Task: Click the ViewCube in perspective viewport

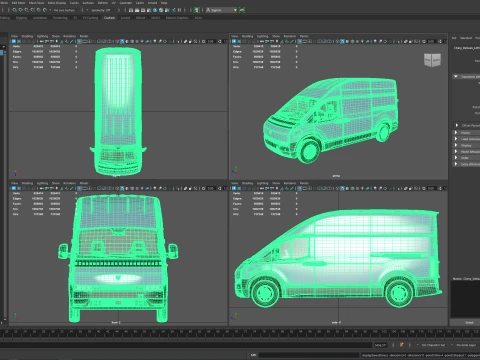Action: point(432,60)
